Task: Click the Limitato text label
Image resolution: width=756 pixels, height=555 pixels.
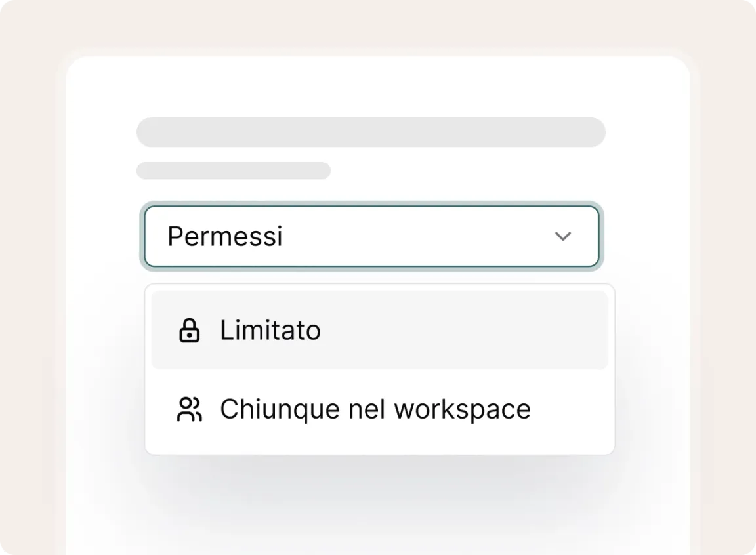Action: [270, 330]
